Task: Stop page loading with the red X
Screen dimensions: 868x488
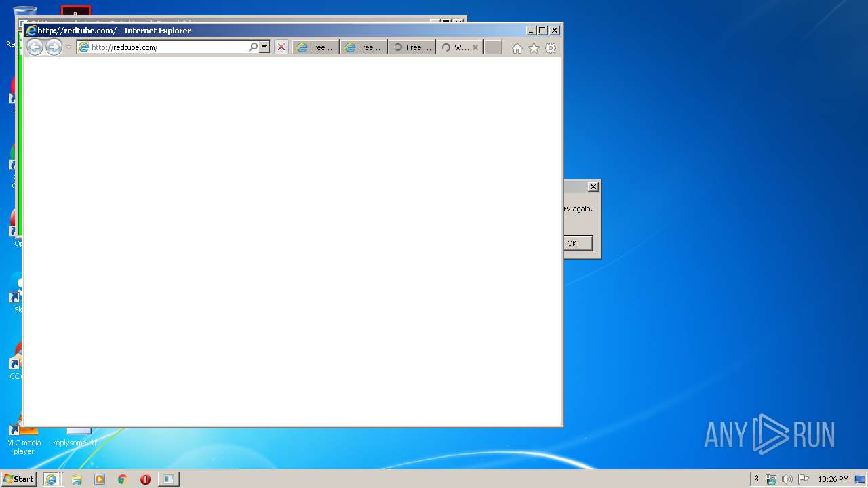Action: (281, 47)
